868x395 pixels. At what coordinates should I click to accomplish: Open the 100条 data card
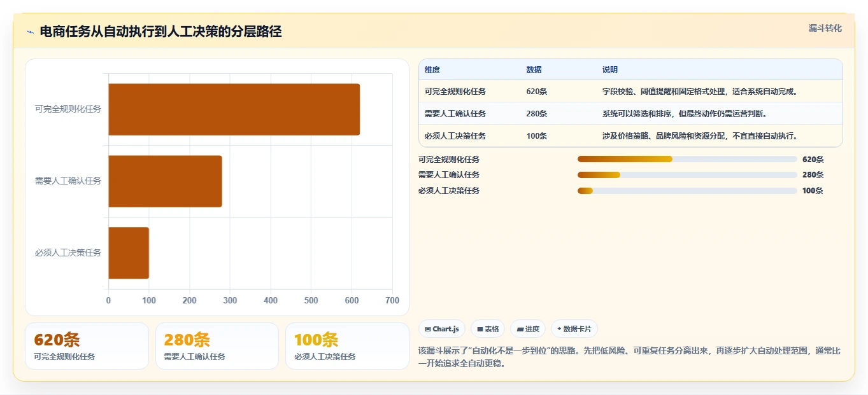(x=347, y=346)
